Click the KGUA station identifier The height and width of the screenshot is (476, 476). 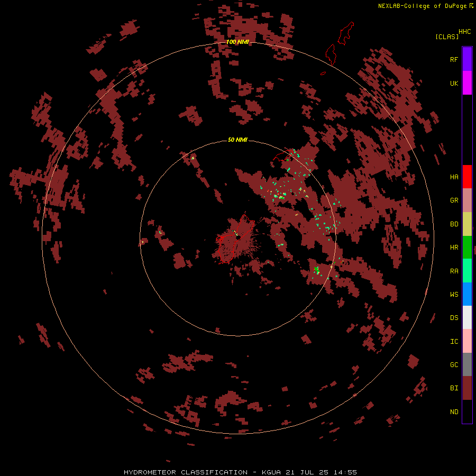pyautogui.click(x=271, y=472)
